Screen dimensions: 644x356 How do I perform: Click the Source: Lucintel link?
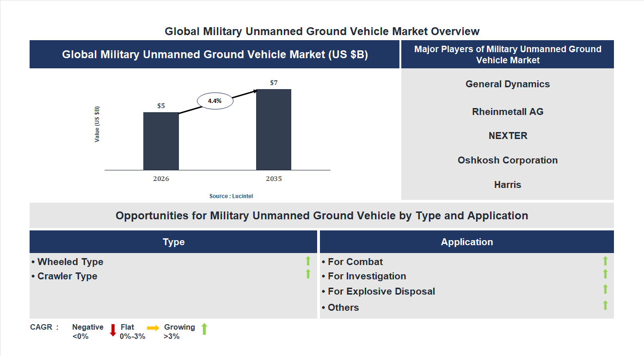tap(231, 196)
